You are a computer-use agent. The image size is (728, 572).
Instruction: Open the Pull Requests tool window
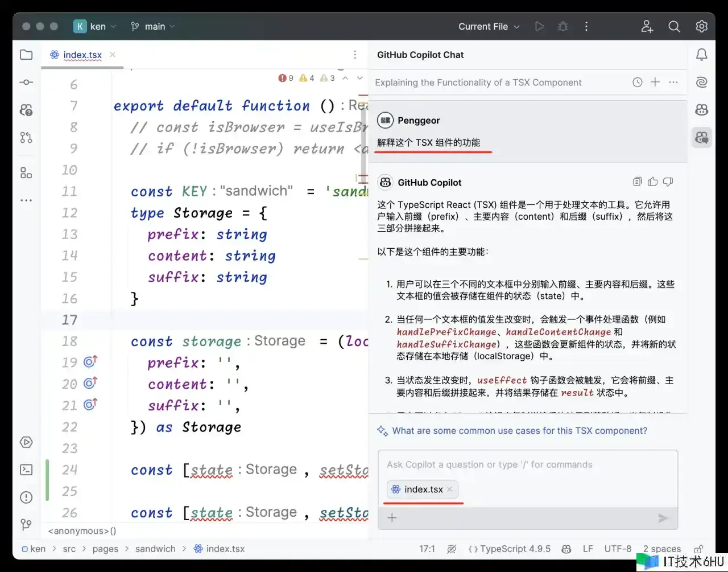(x=26, y=137)
